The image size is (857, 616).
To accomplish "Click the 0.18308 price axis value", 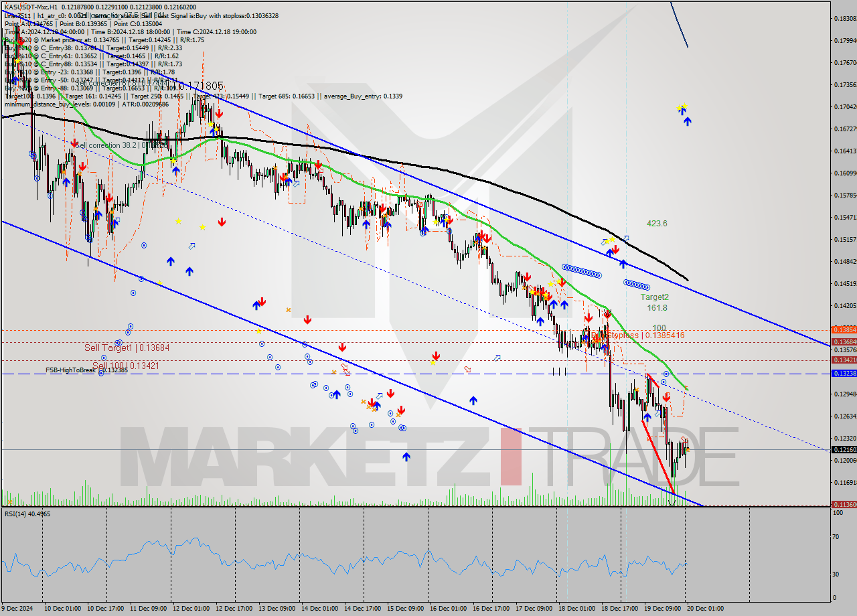I will [x=845, y=19].
